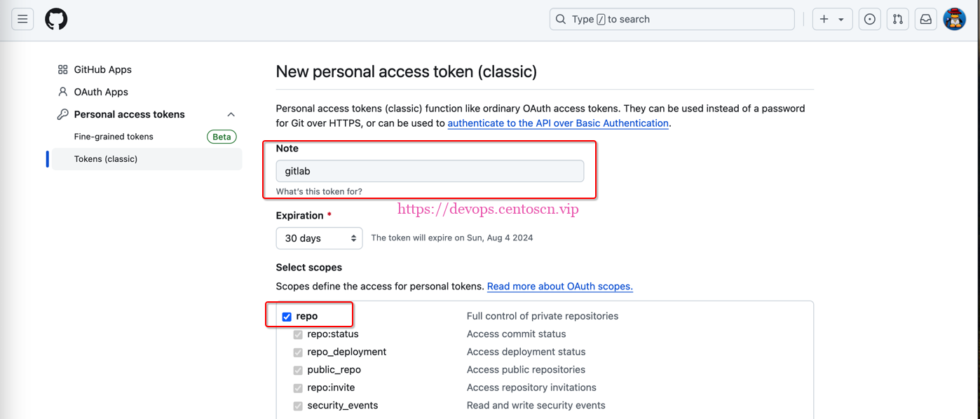Toggle the repo:status scope checkbox
The height and width of the screenshot is (419, 980).
pos(298,335)
